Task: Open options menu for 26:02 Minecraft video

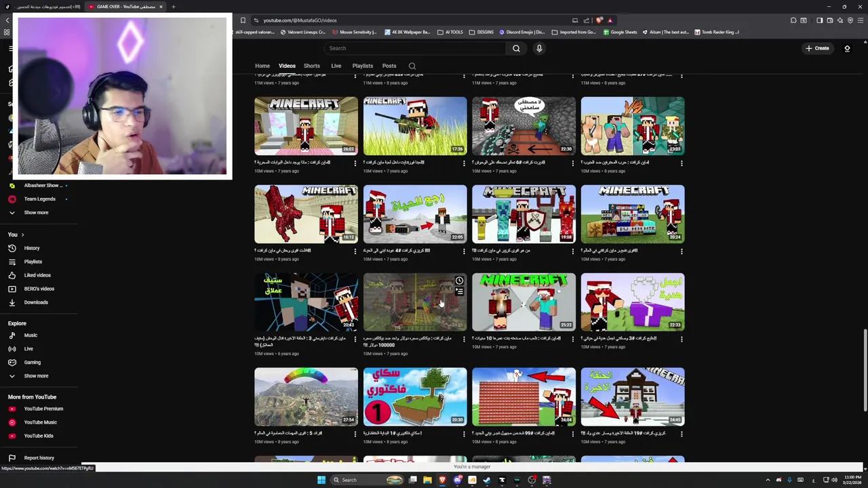Action: [355, 163]
